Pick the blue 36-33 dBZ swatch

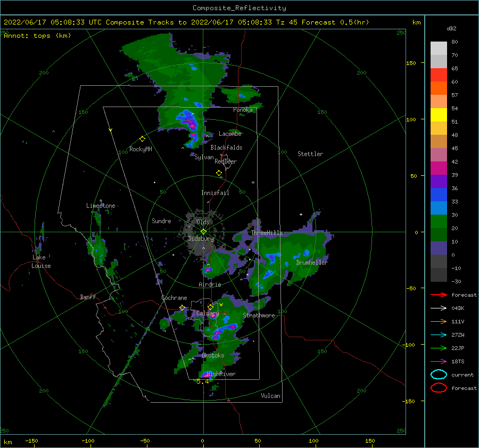point(439,195)
